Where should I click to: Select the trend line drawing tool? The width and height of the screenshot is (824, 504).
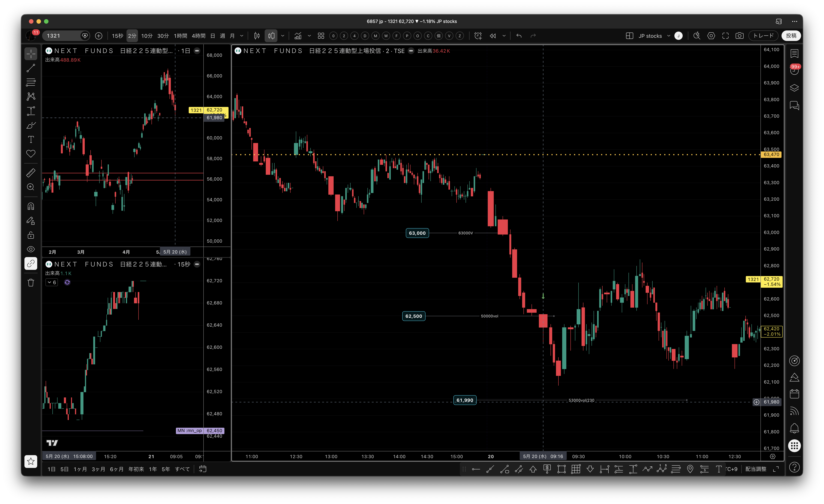(x=31, y=68)
